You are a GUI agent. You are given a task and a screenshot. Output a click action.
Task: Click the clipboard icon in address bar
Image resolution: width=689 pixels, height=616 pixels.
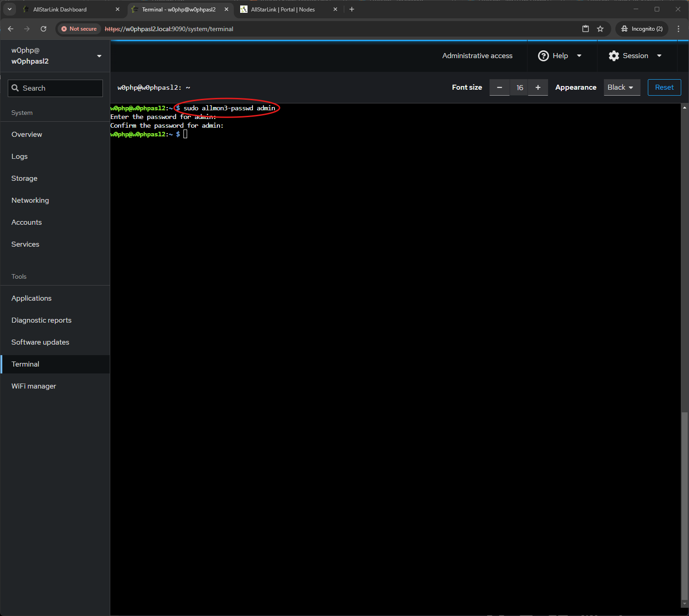pos(585,29)
